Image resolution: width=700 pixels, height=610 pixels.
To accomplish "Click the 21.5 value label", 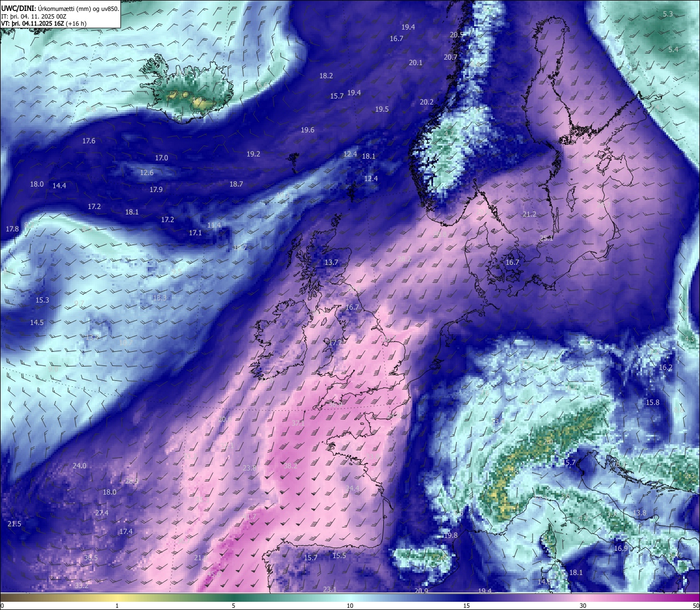I will point(14,524).
